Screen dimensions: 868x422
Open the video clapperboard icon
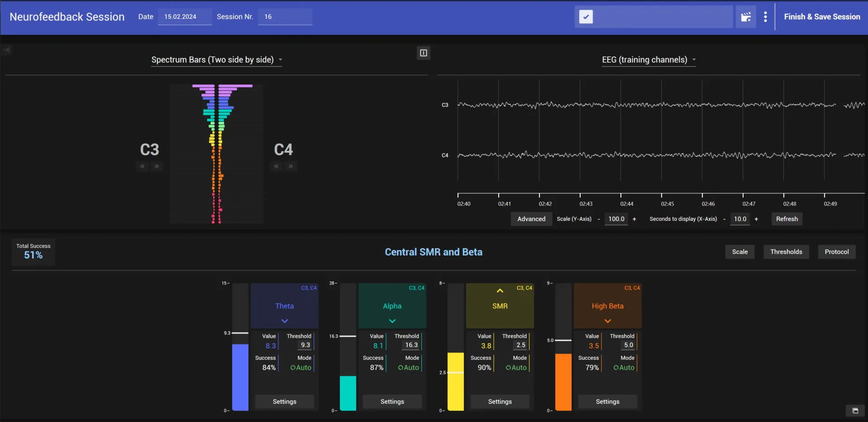746,17
